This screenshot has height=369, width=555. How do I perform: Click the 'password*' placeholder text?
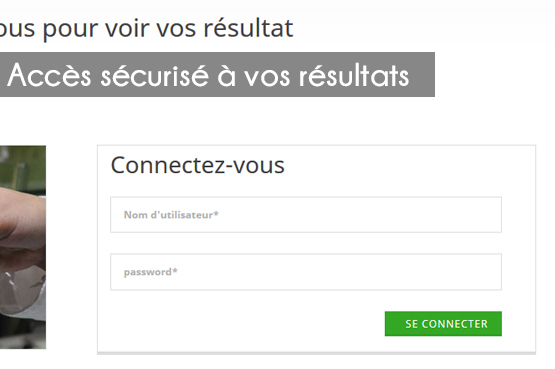(150, 272)
